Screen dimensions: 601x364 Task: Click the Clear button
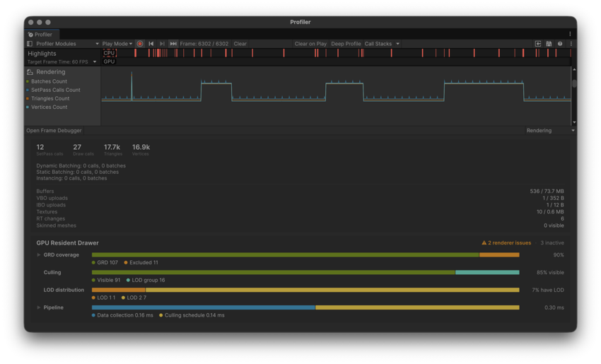[240, 44]
